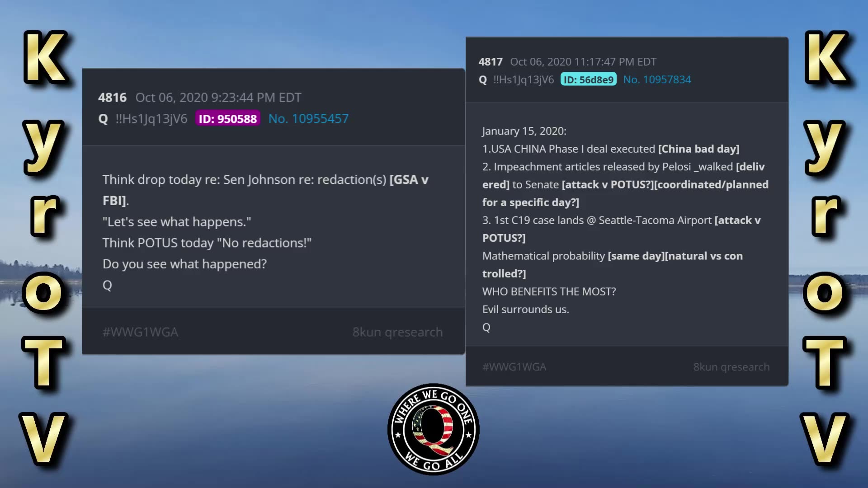The width and height of the screenshot is (868, 488).
Task: Click timestamp Oct 06, 2020 11:17:47 PM
Action: 583,62
